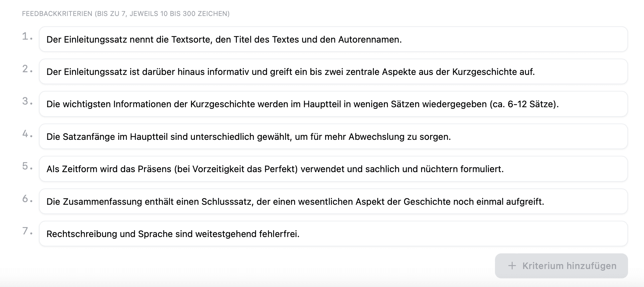
Task: Click the number 2 list marker
Action: click(x=26, y=69)
